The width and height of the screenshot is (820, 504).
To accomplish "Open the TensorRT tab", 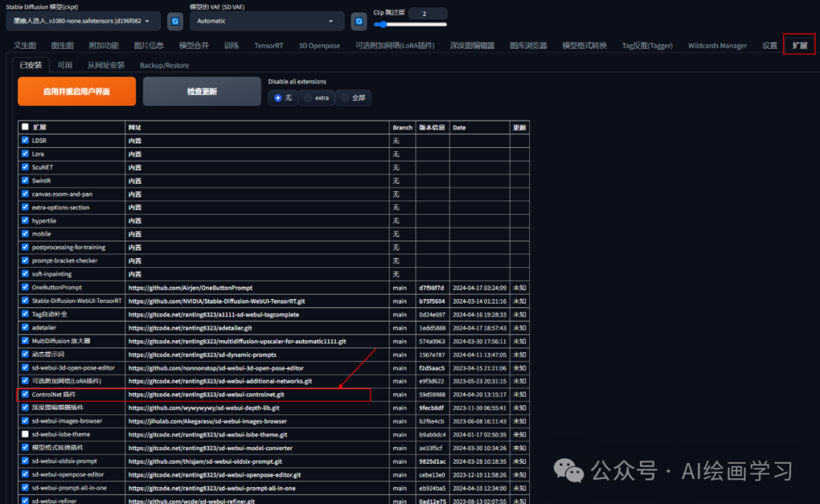I will (269, 46).
